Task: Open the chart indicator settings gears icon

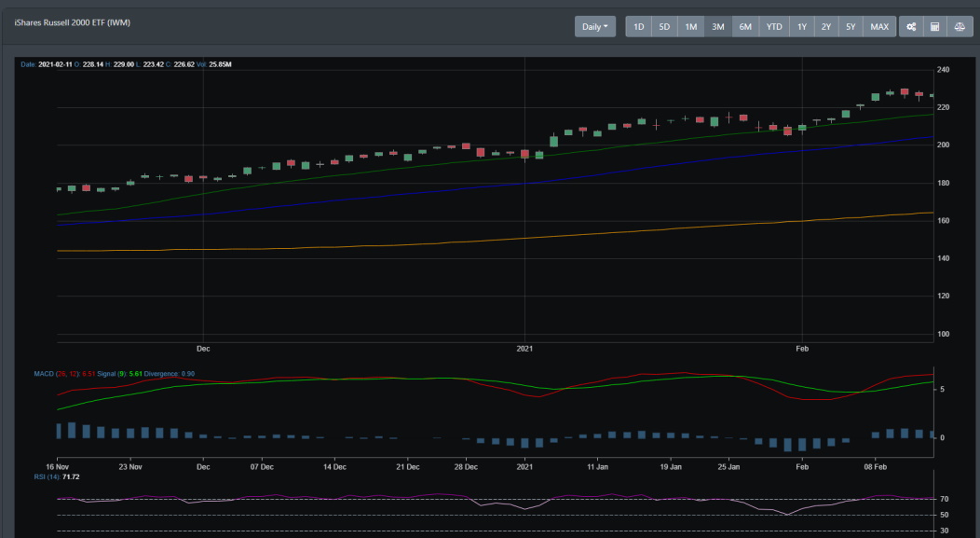Action: 911,27
